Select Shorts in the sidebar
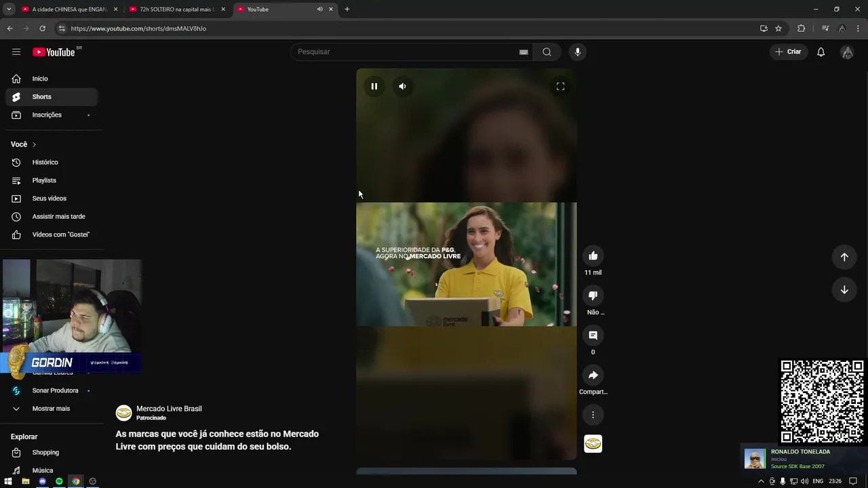The width and height of the screenshot is (868, 488). pyautogui.click(x=52, y=97)
